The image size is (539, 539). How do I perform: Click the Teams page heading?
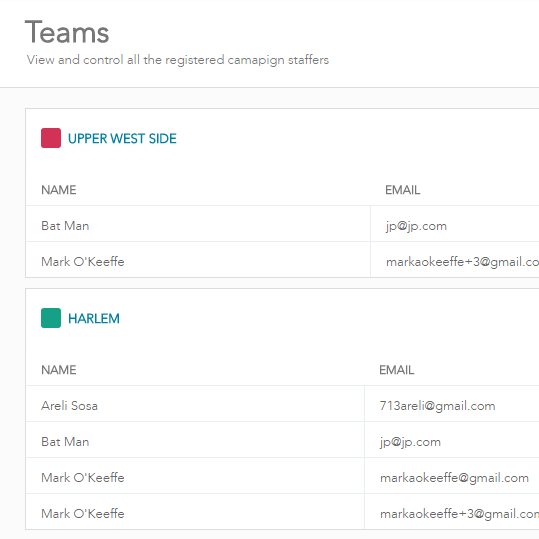pos(67,32)
